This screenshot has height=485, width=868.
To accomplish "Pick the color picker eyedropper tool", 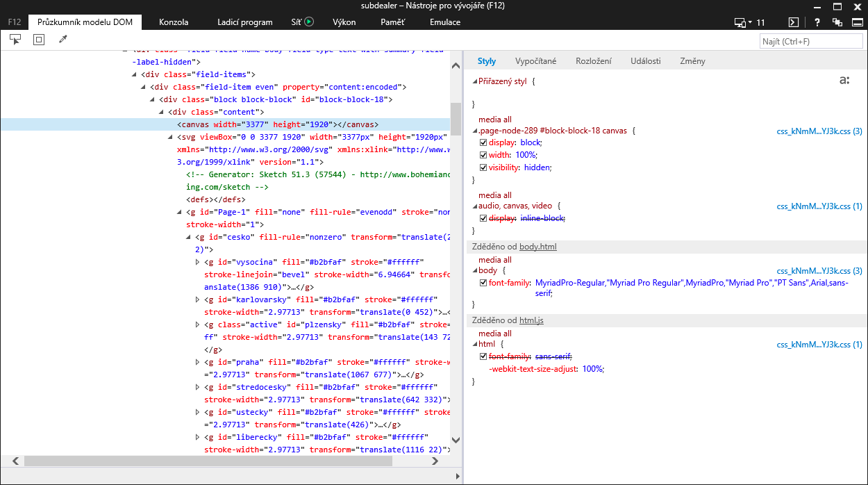I will pos(62,40).
